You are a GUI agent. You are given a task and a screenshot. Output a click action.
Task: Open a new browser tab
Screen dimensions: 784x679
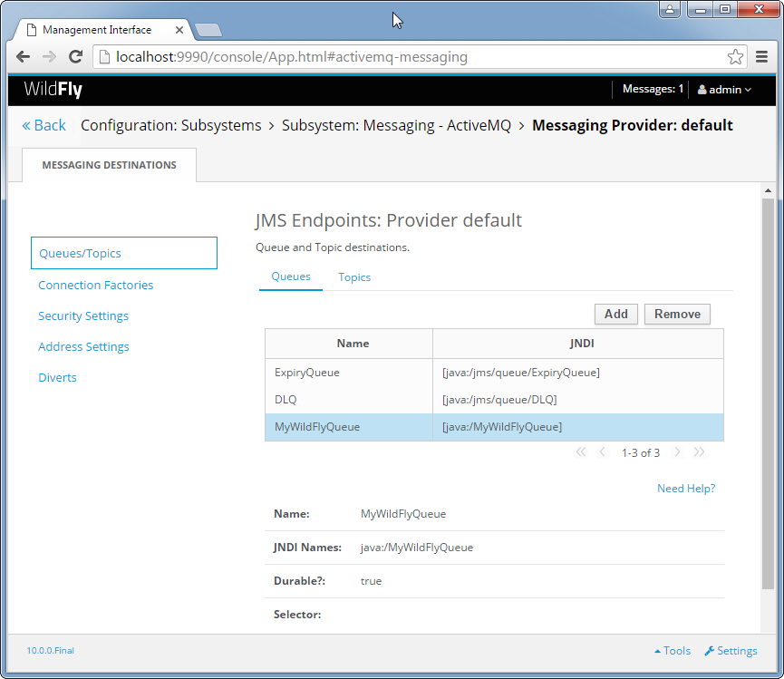click(x=208, y=30)
